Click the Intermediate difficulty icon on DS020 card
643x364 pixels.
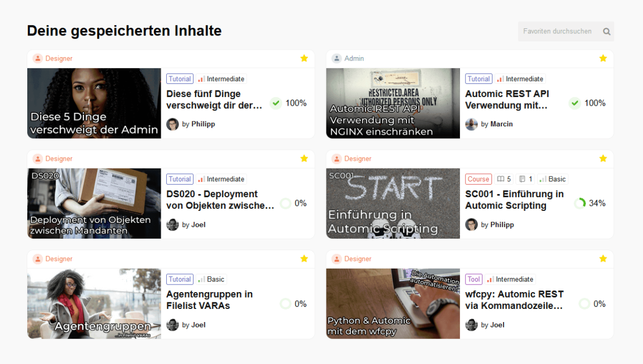(202, 179)
